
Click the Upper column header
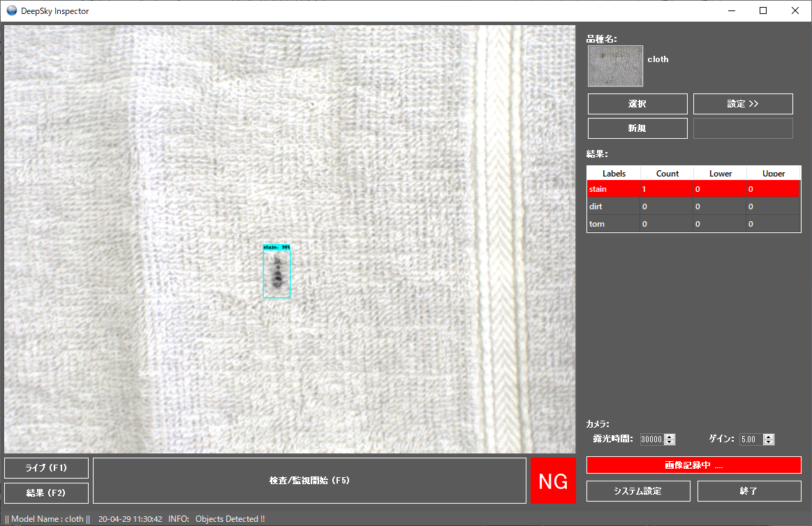coord(774,173)
